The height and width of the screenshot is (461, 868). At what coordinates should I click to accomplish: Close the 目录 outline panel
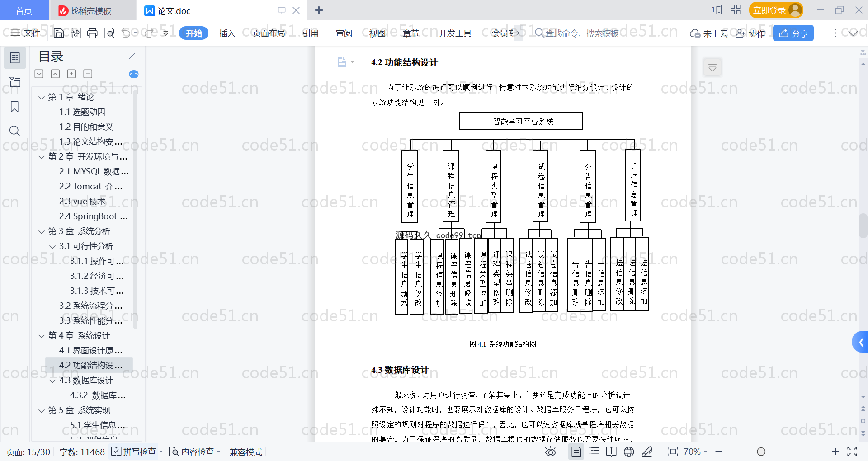(x=132, y=56)
